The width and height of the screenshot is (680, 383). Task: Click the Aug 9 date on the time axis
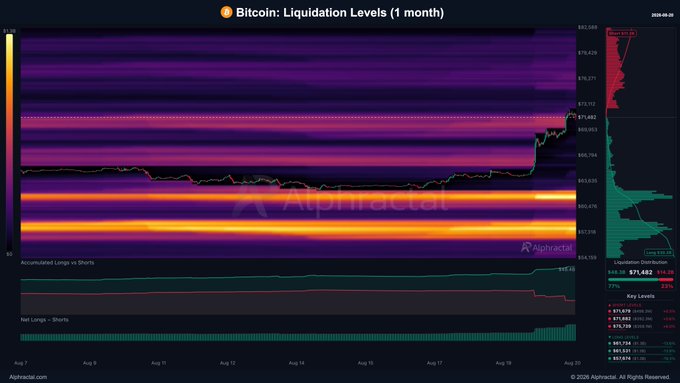pyautogui.click(x=90, y=363)
